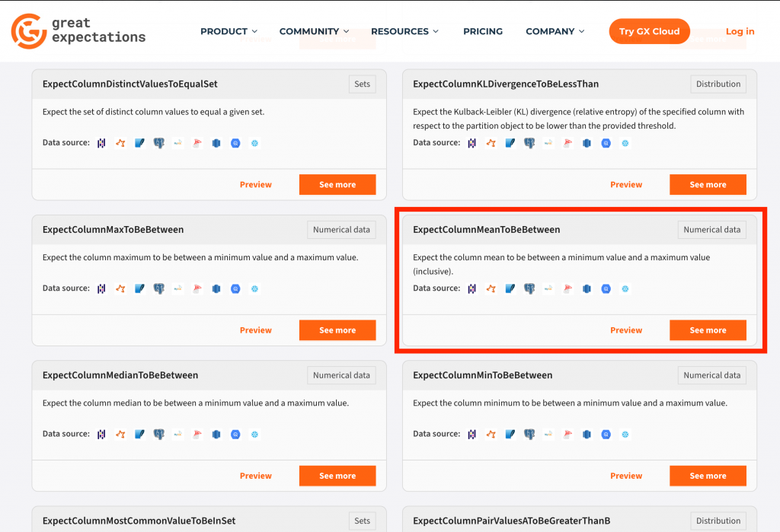Click the ExpectColumnMeanToBeBetween title
Viewport: 780px width, 532px height.
487,230
